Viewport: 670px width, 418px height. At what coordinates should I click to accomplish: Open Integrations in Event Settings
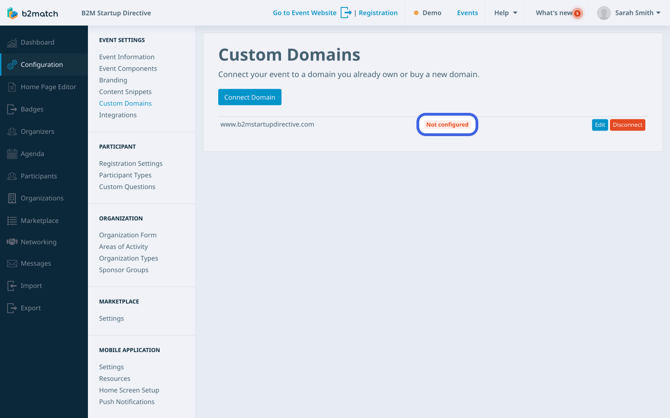[x=118, y=115]
